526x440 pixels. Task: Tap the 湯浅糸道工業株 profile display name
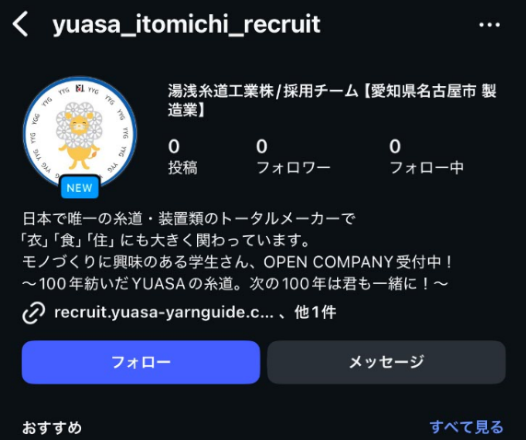click(x=332, y=100)
